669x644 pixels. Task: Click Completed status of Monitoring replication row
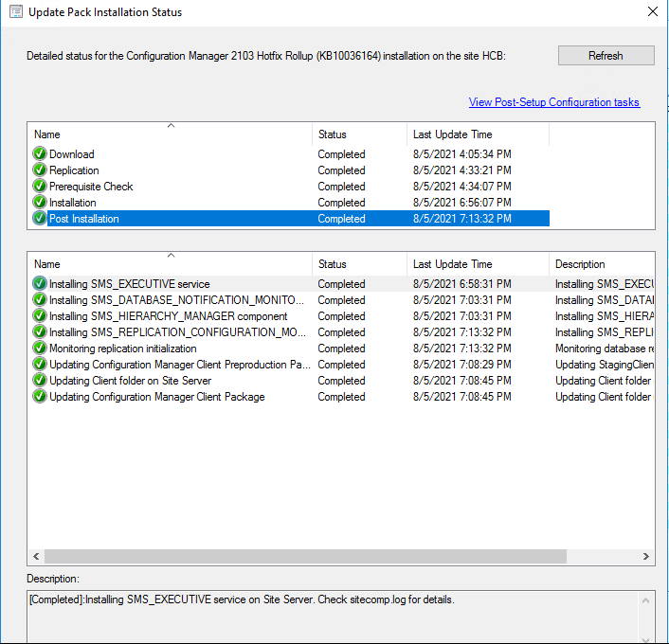pyautogui.click(x=341, y=349)
